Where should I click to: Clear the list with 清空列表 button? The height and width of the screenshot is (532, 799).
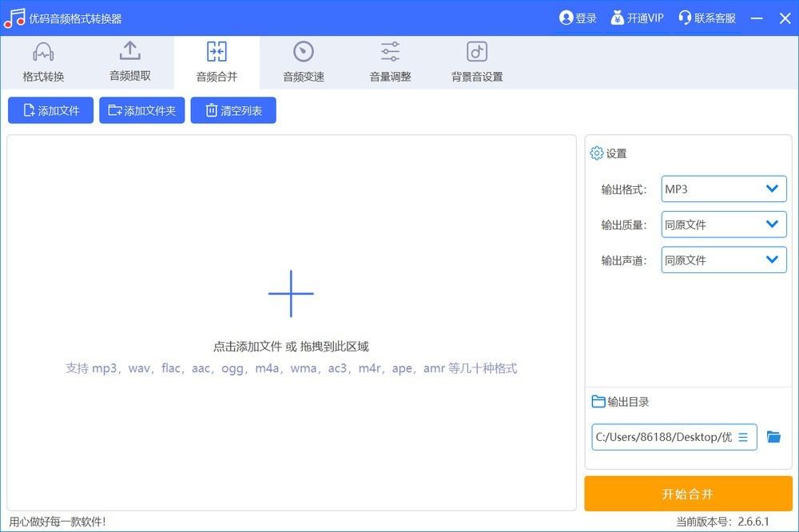(x=233, y=110)
